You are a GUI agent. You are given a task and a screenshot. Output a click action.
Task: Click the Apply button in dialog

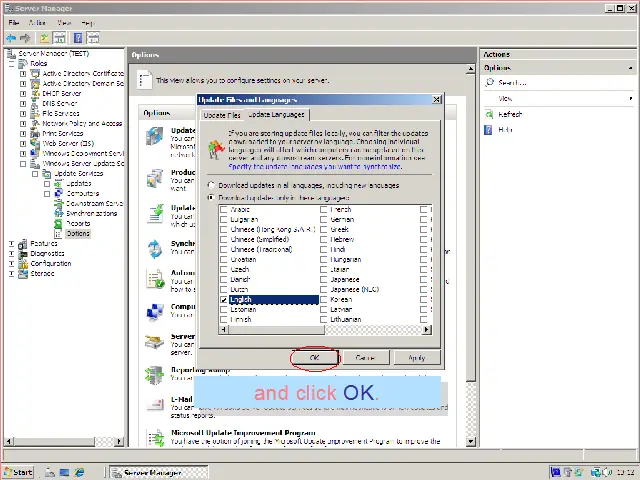pos(417,358)
